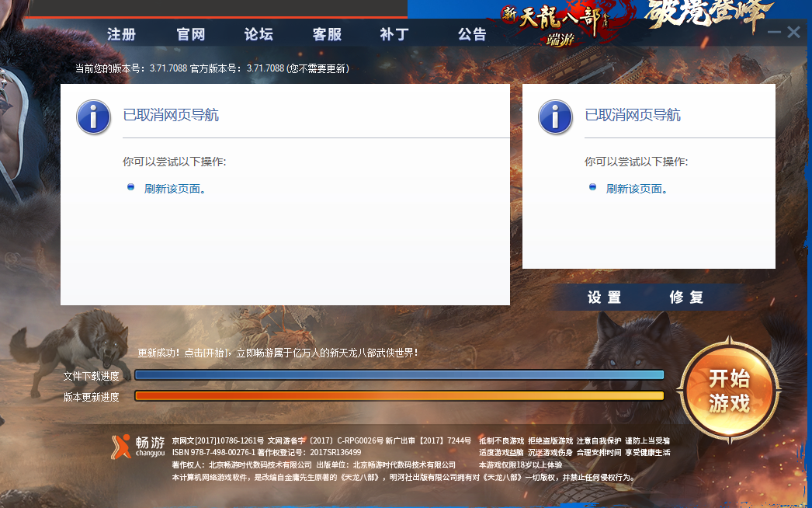Refresh the page via the left panel's 刷新该页面 link

174,189
